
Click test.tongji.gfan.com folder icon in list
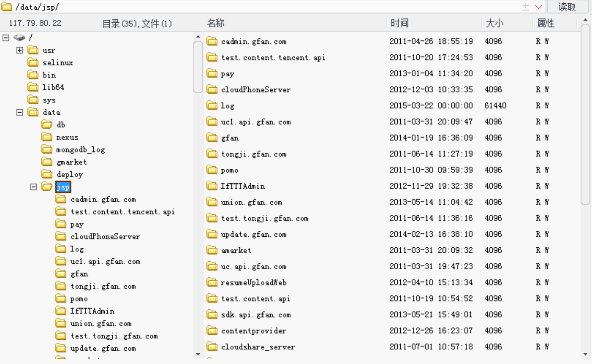click(212, 218)
